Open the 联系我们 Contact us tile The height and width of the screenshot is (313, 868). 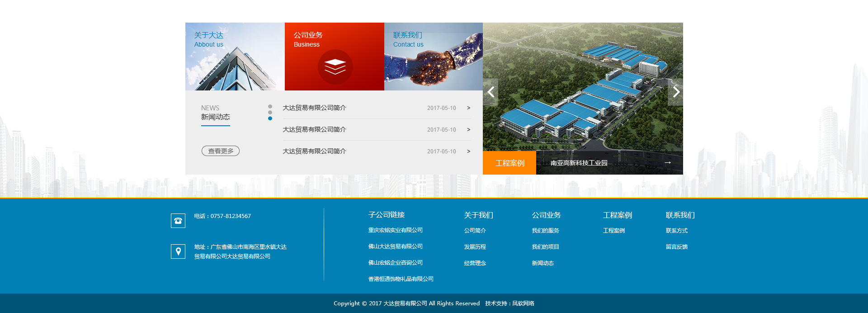[x=433, y=57]
